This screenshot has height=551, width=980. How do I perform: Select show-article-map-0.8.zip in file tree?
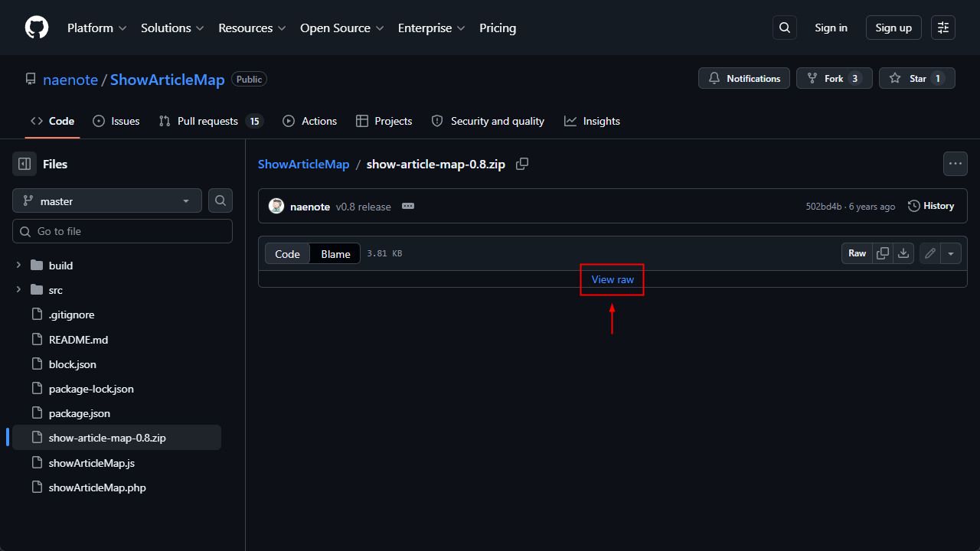pyautogui.click(x=116, y=438)
